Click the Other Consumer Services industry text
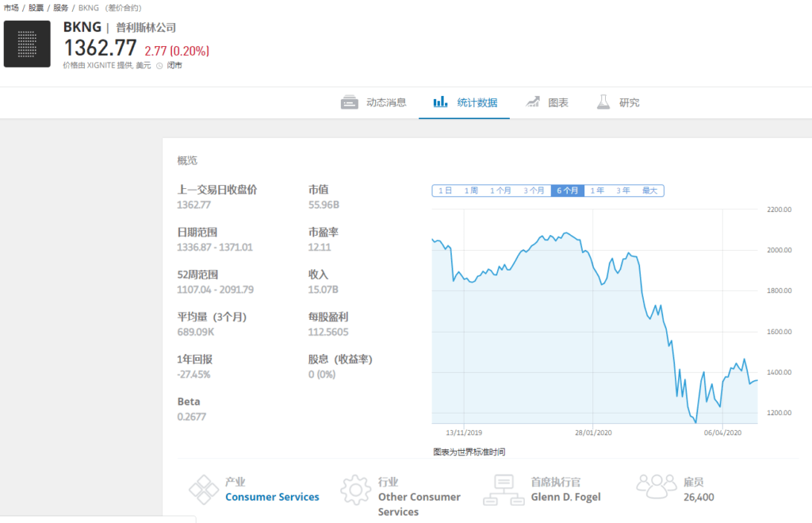Screen dimensions: 812x523 pyautogui.click(x=419, y=504)
